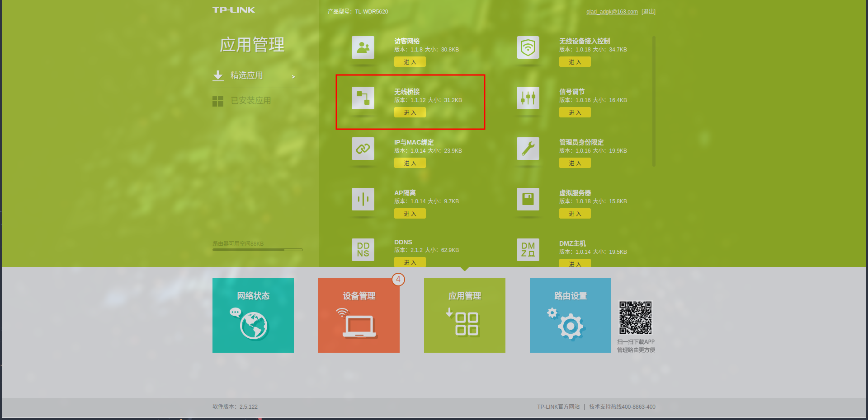Click the IP与MAC绑定 chain-link icon
This screenshot has height=420, width=868.
click(x=363, y=149)
